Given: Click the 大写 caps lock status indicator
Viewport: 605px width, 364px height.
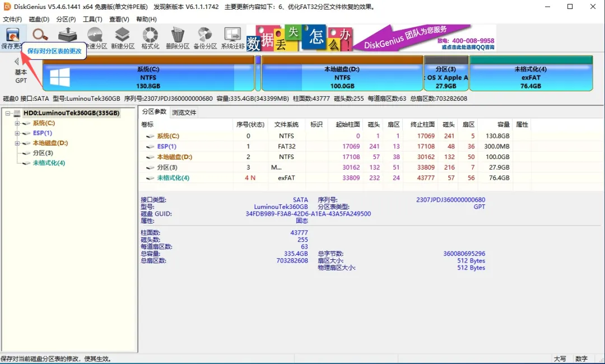Looking at the screenshot, I should [560, 358].
